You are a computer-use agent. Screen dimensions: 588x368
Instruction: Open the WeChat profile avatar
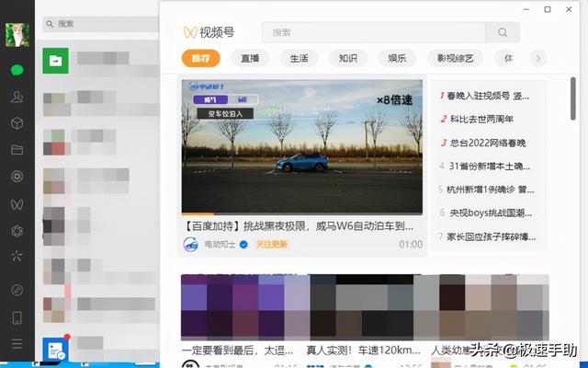point(17,35)
